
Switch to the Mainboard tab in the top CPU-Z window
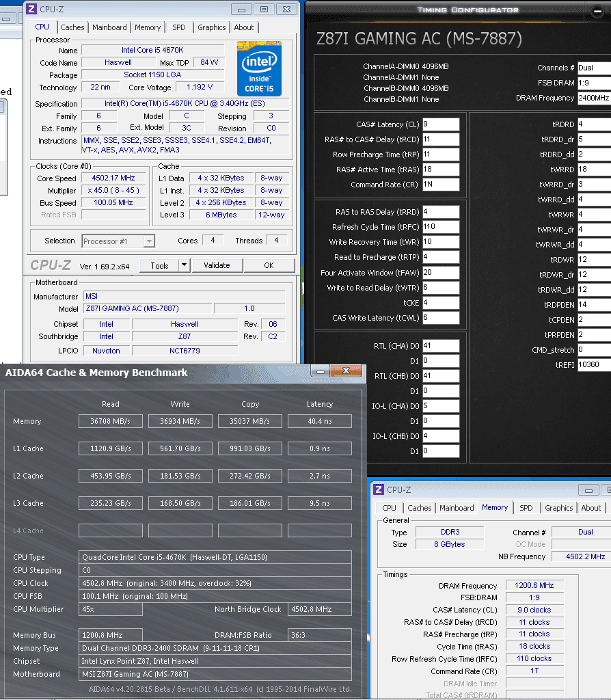[109, 27]
